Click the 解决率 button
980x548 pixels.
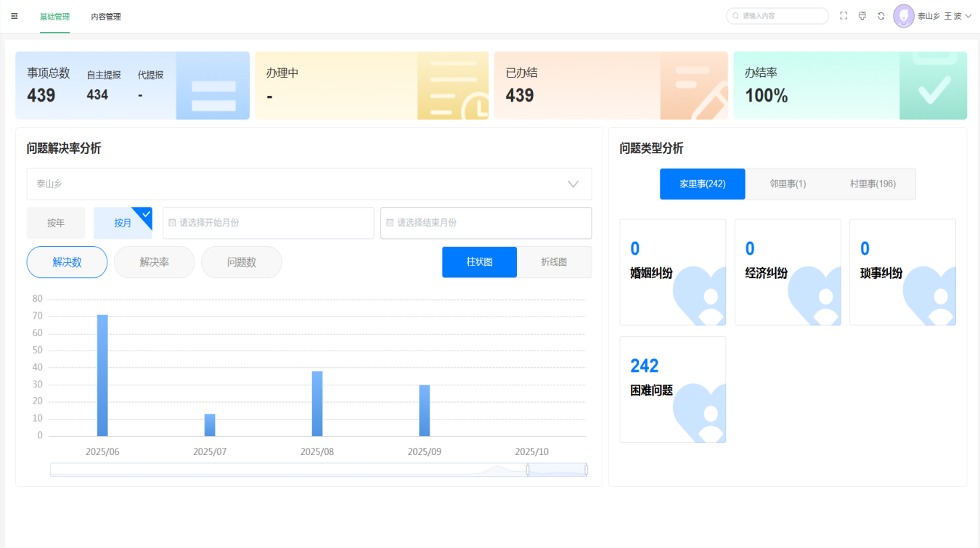click(x=154, y=262)
